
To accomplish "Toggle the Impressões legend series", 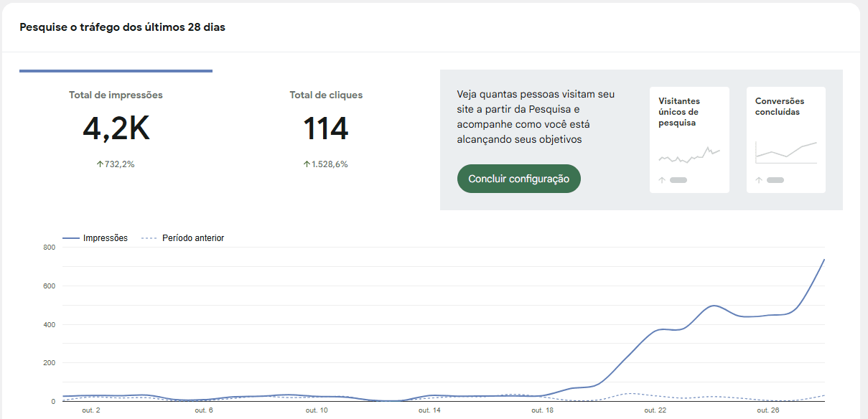I will click(x=95, y=238).
